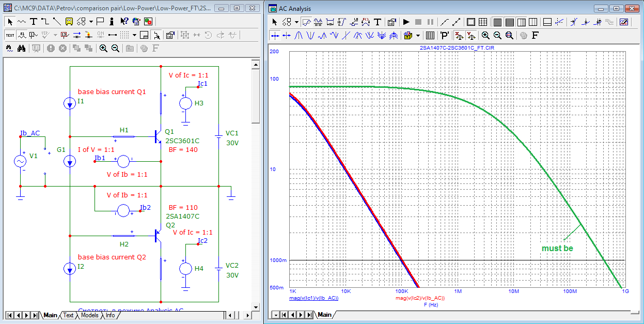
Task: Open the dropdown beside the VIP button
Action: [x=55, y=35]
